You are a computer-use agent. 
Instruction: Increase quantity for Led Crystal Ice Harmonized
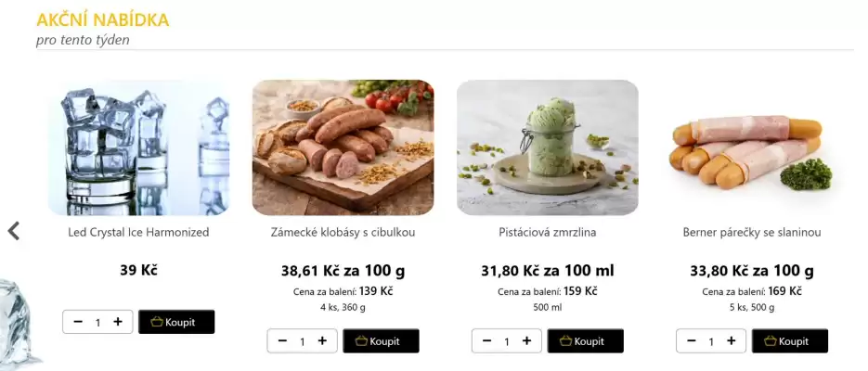[x=118, y=322]
